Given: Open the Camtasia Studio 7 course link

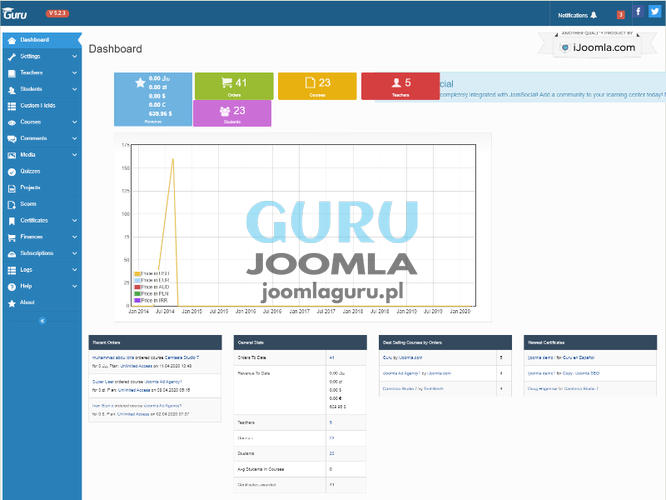Looking at the screenshot, I should click(x=182, y=358).
